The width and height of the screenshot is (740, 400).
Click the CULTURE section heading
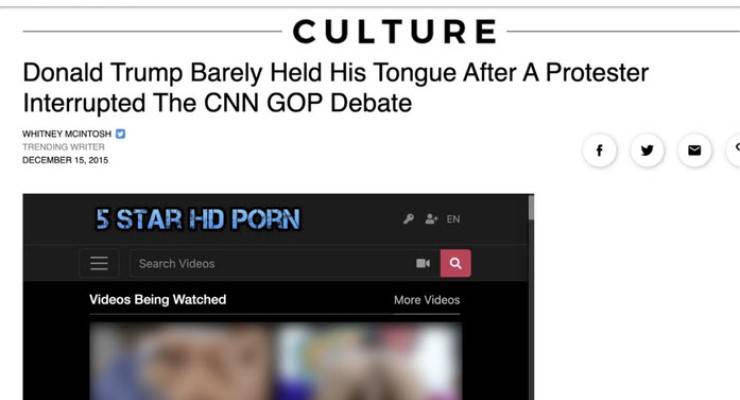(395, 32)
